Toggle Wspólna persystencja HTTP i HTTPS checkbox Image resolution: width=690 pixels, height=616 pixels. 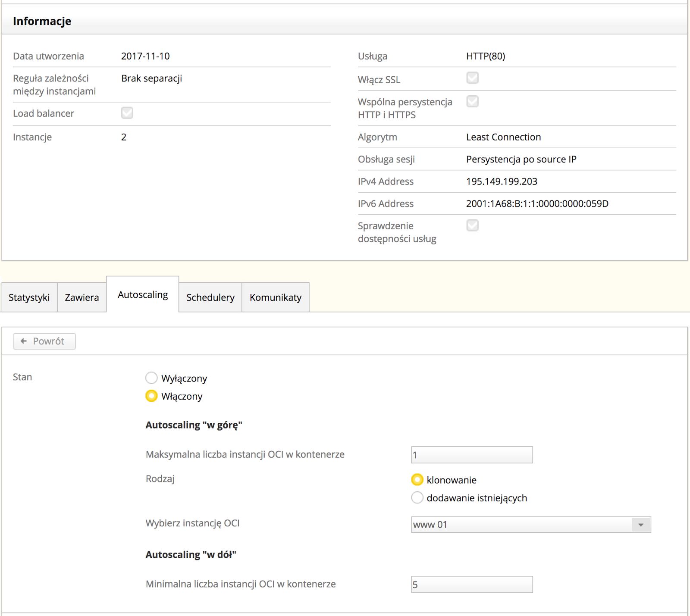point(473,102)
